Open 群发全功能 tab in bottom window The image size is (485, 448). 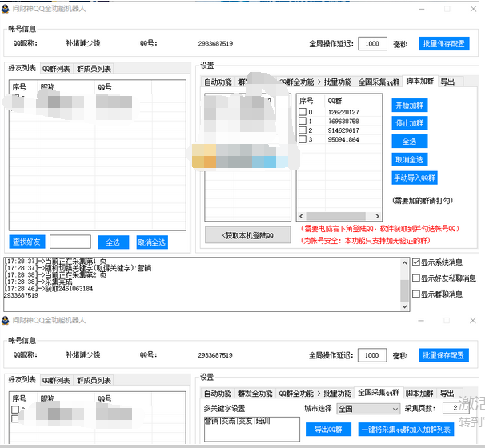pyautogui.click(x=255, y=394)
